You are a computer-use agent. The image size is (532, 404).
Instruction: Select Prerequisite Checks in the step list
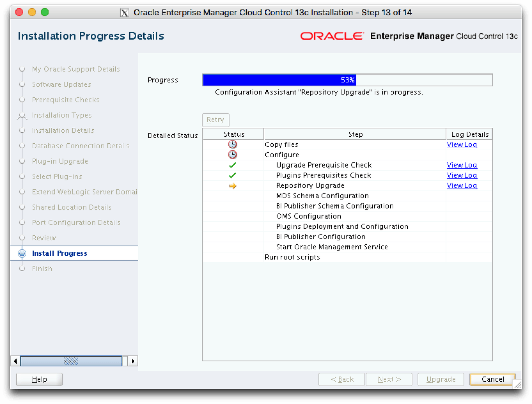(66, 100)
